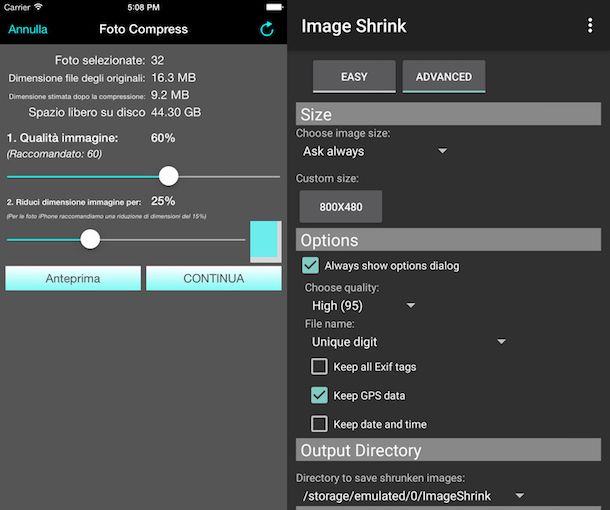The width and height of the screenshot is (610, 510).
Task: Uncheck Always show options dialog
Action: (310, 266)
